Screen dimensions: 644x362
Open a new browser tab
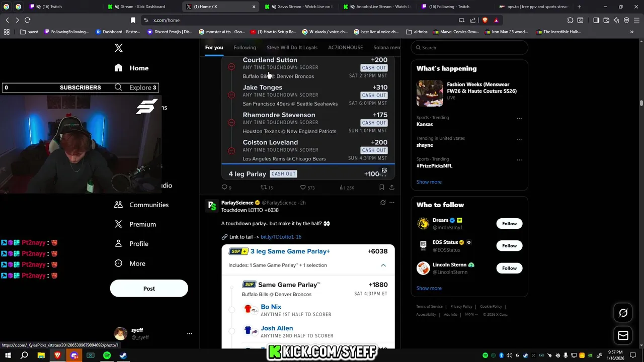tap(579, 7)
